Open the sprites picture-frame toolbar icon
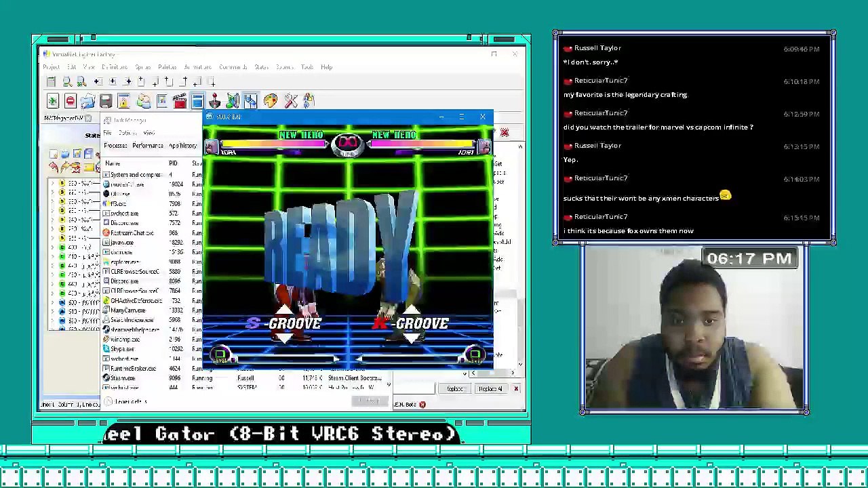The width and height of the screenshot is (868, 488). pyautogui.click(x=161, y=101)
